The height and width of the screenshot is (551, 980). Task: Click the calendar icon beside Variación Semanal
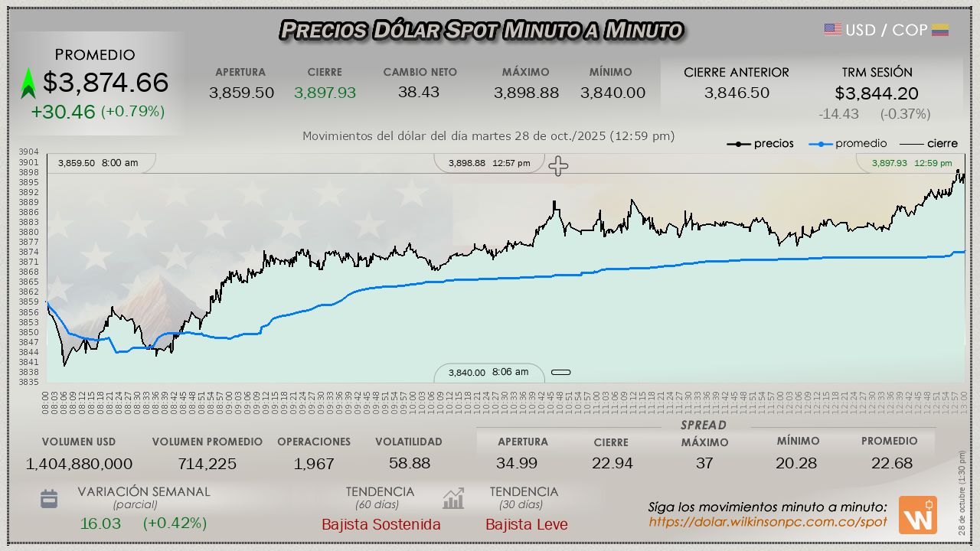pos(49,499)
